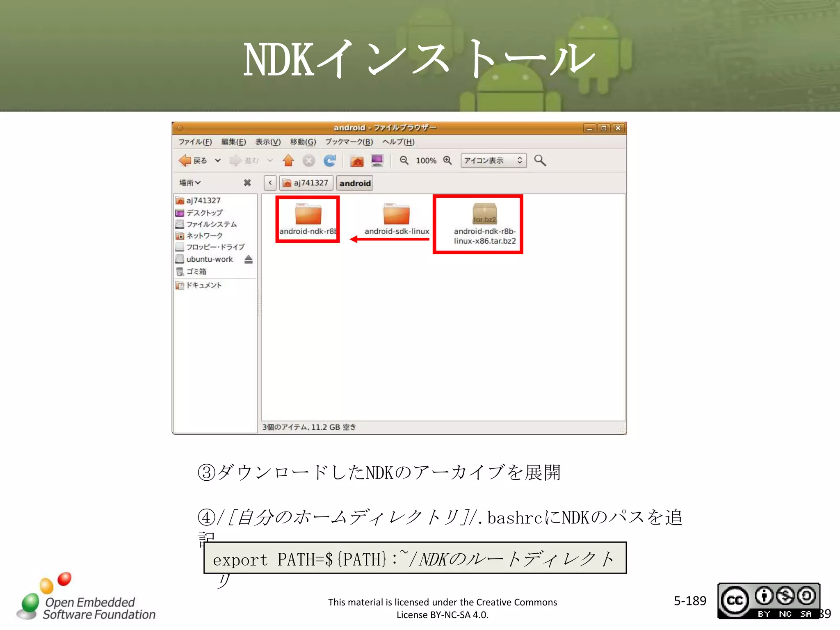Screen dimensions: 840x630
Task: Open the Home folder toolbar icon
Action: pyautogui.click(x=357, y=161)
